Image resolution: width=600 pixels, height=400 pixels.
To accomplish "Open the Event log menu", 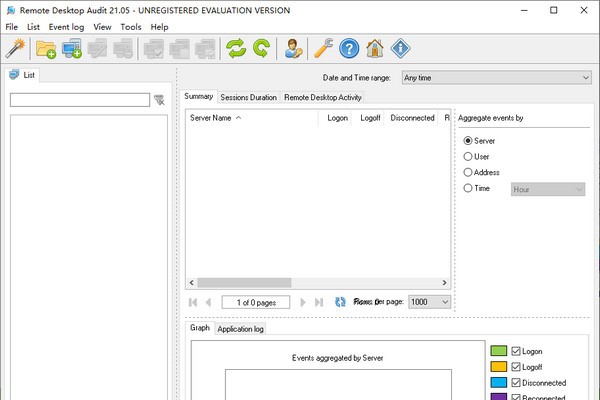I will [66, 27].
